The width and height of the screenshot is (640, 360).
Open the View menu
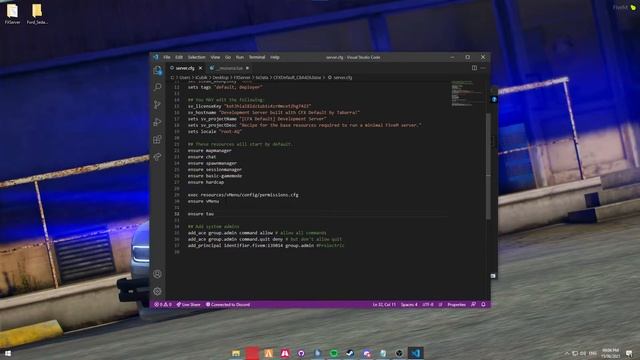[216, 57]
